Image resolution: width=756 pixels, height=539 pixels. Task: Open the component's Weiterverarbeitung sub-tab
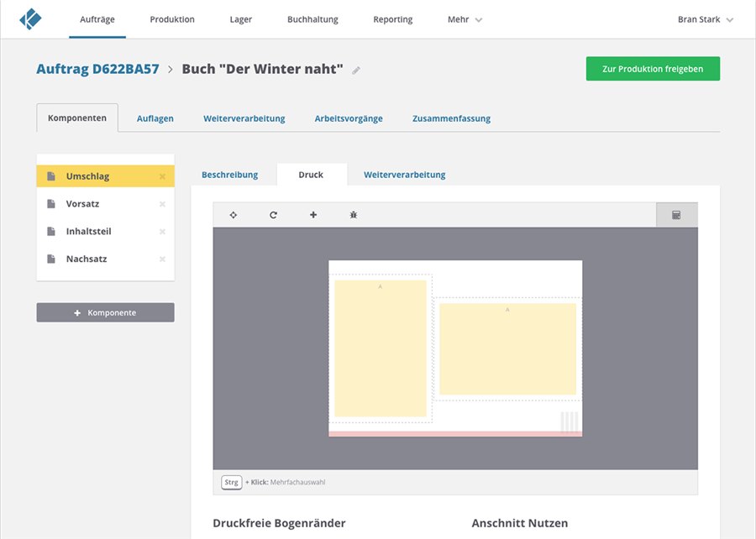click(405, 175)
